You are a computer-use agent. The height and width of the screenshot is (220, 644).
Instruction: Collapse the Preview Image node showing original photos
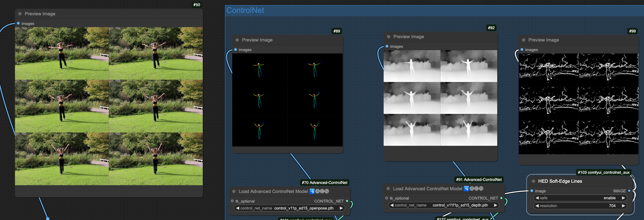point(20,14)
